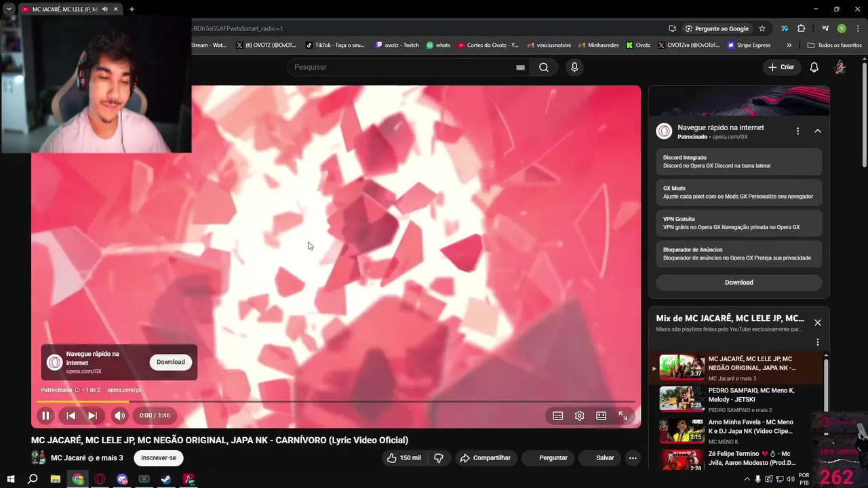The width and height of the screenshot is (868, 488).
Task: Click Pergunte ao Google lens button
Action: click(x=717, y=28)
